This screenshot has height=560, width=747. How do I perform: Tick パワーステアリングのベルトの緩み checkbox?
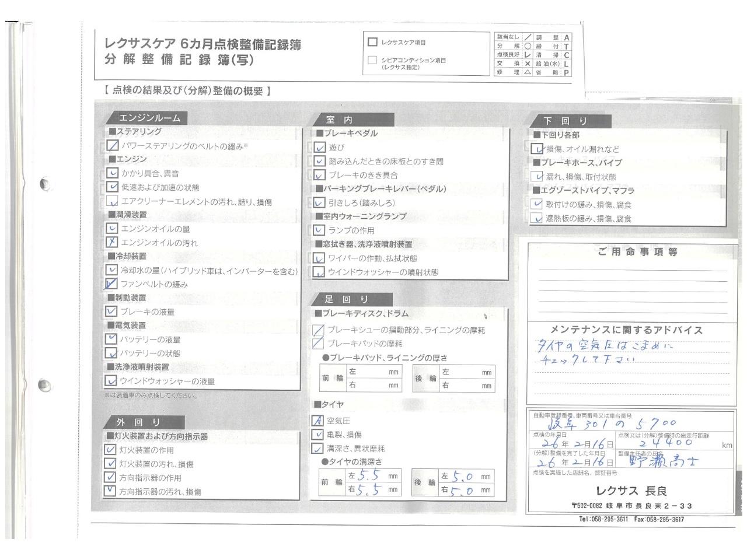coord(113,146)
